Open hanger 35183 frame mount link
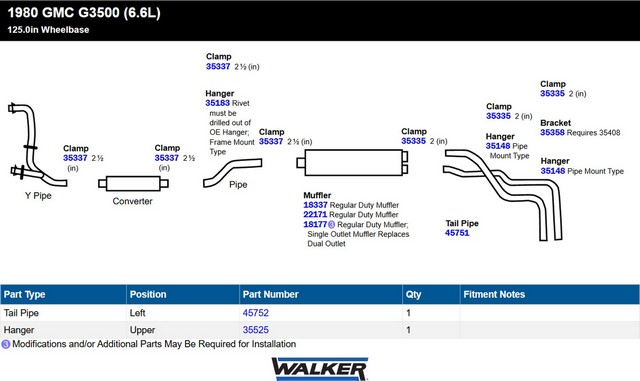Screen dimensions: 640x381 [218, 103]
